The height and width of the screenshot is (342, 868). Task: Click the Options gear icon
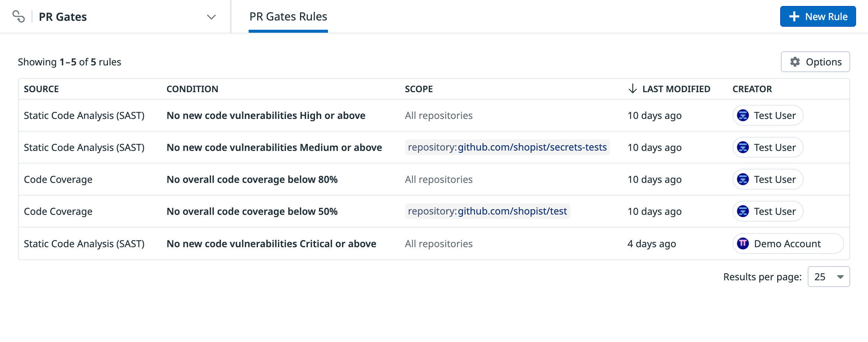click(795, 62)
